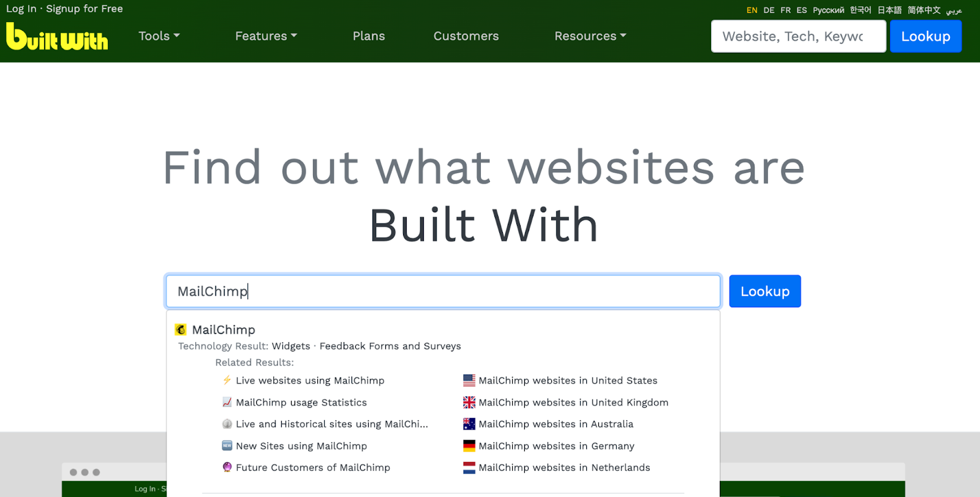Switch language to Japanese 日本語
Image resolution: width=980 pixels, height=497 pixels.
pos(889,10)
